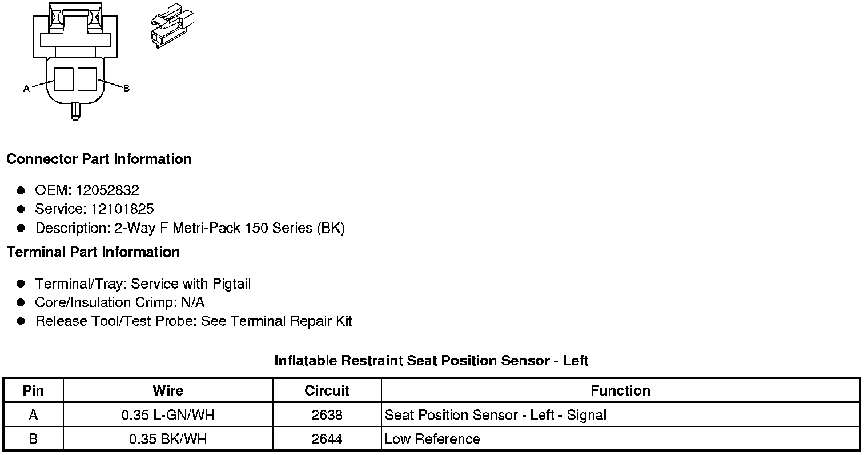Select the pin B callout label on diagram

pos(126,89)
